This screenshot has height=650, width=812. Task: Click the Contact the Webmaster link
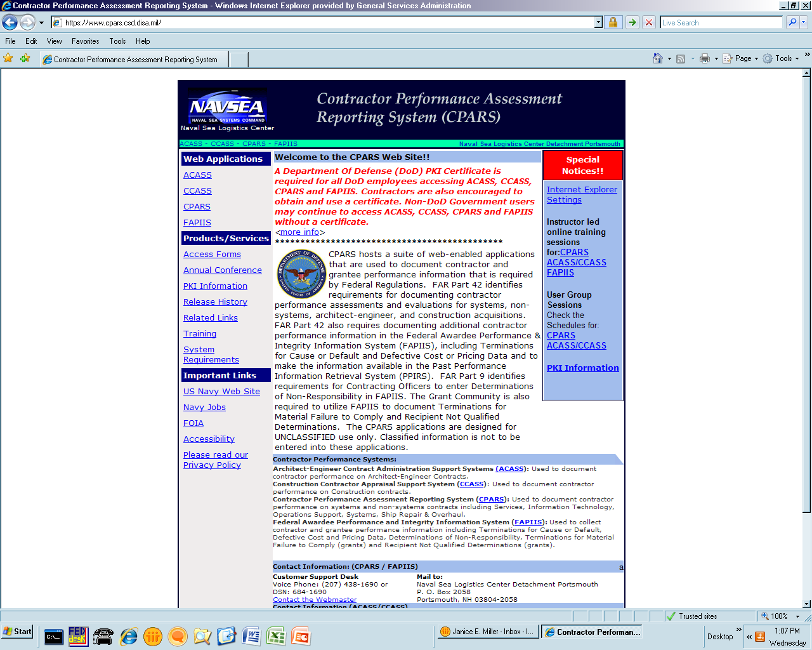tap(315, 600)
